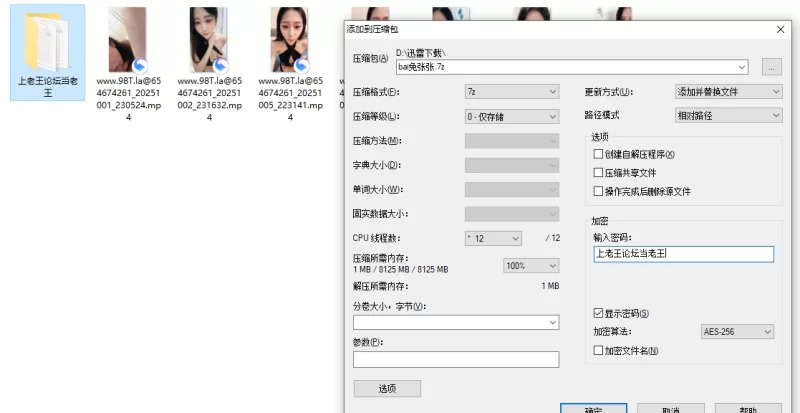Enable 创建自解压程序 checkbox
This screenshot has height=413, width=800.
click(x=599, y=154)
